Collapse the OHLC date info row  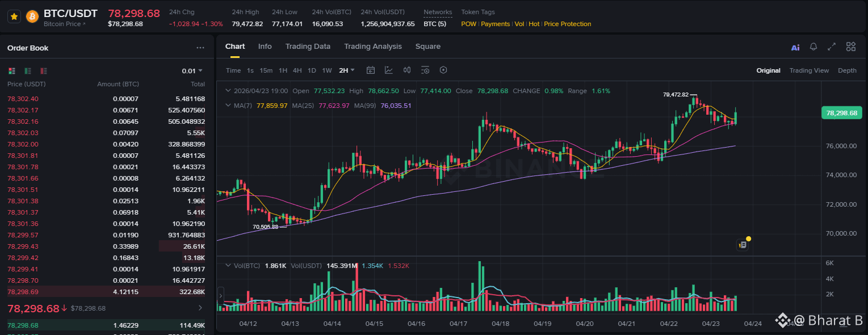(228, 91)
